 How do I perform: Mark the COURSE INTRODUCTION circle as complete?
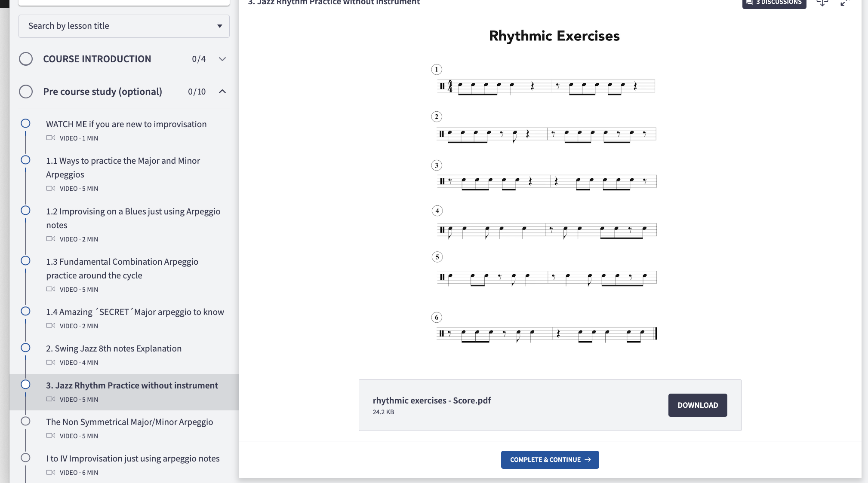(26, 59)
